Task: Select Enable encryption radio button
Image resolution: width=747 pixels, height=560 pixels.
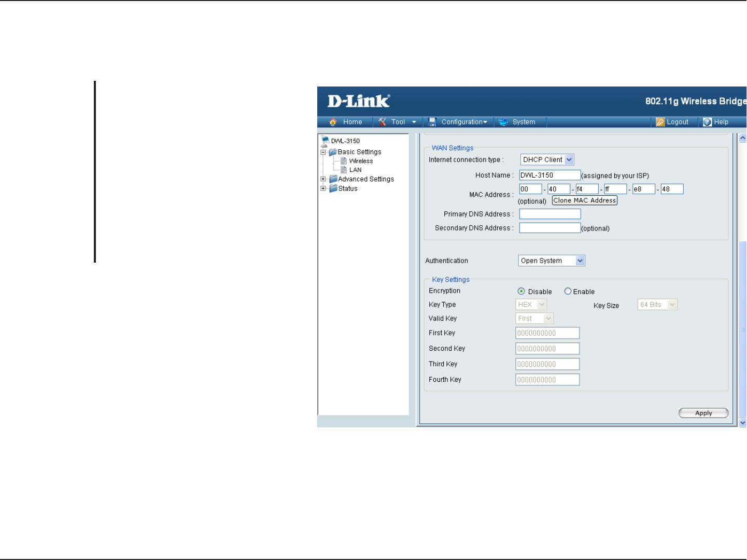Action: tap(568, 292)
